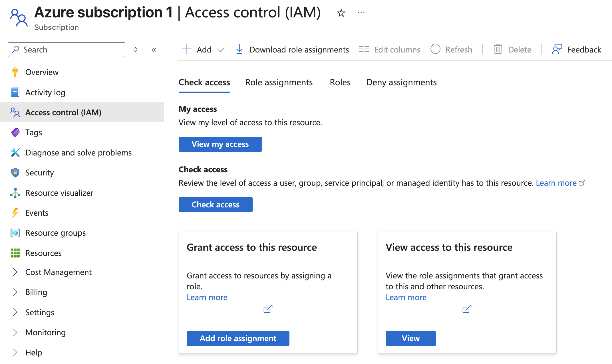Open Learn more in Grant access card
Viewport: 612px width, 364px height.
point(207,297)
